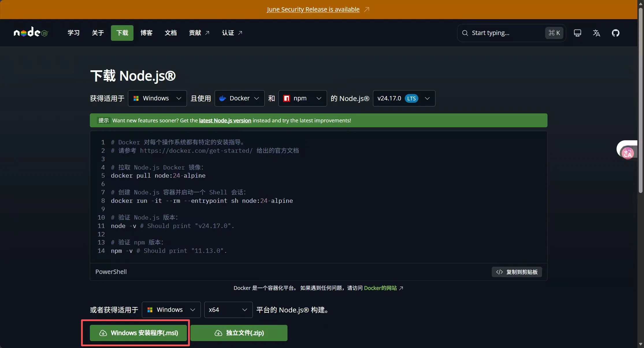Click the search magnifier icon

pyautogui.click(x=465, y=33)
